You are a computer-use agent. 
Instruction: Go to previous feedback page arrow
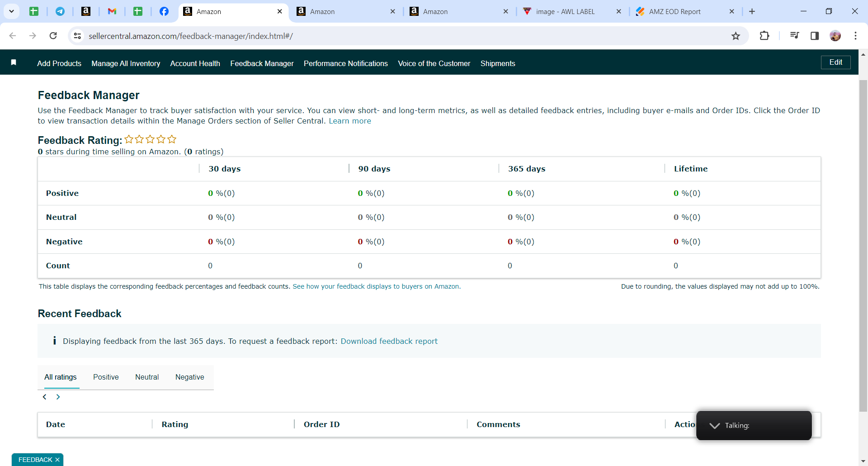(x=44, y=397)
